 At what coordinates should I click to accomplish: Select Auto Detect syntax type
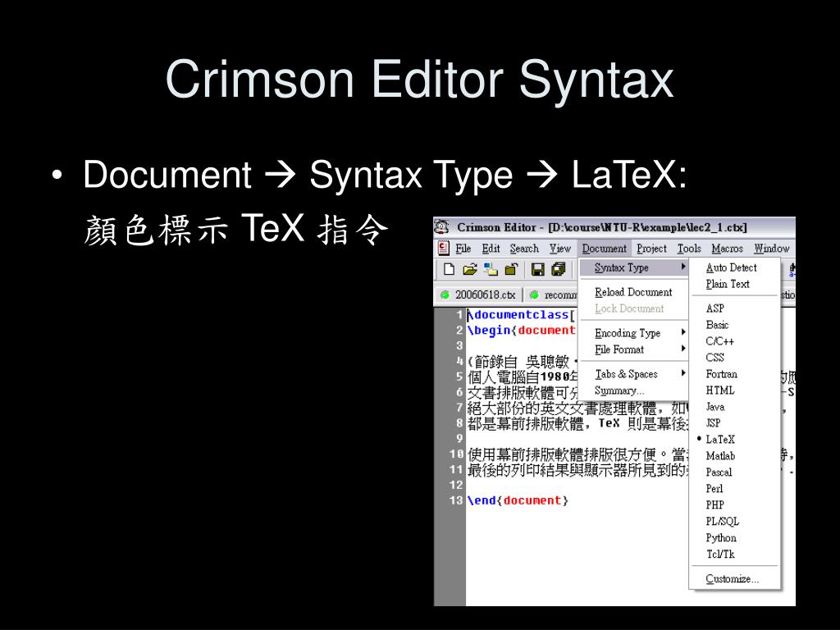(x=734, y=267)
